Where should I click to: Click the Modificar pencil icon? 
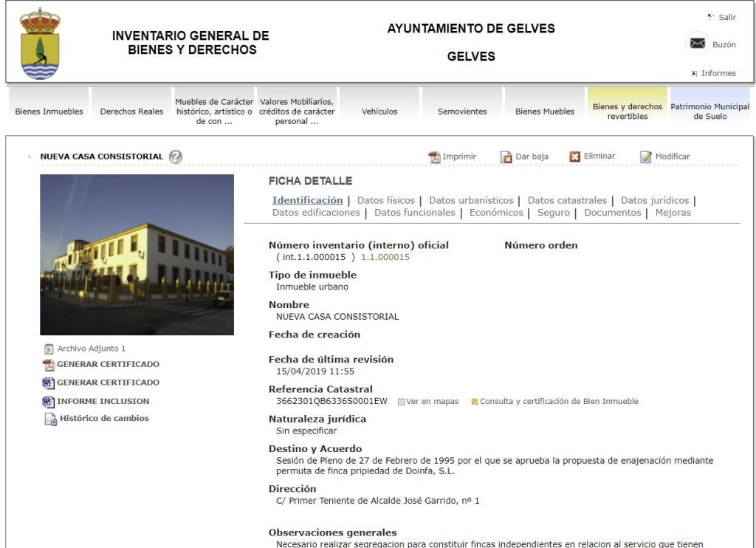(x=646, y=157)
